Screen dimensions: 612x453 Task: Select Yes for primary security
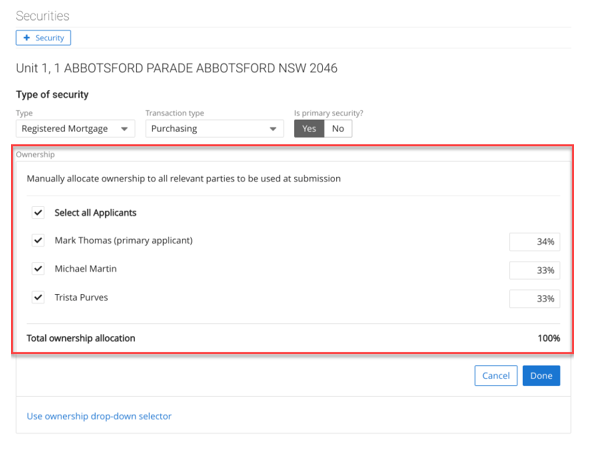click(309, 129)
